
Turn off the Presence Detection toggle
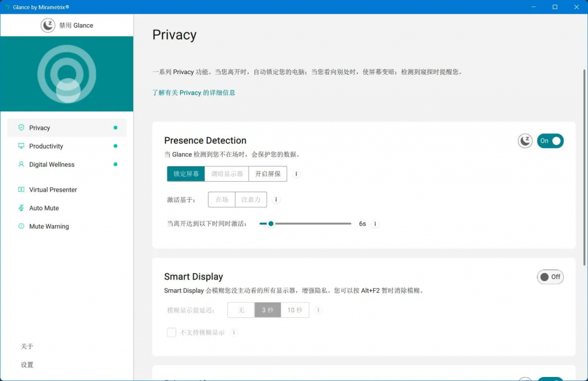coord(550,141)
